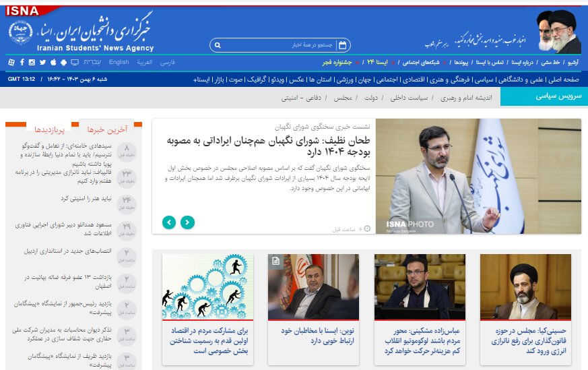Select the پربازدیدها tab
The height and width of the screenshot is (370, 588).
click(49, 129)
